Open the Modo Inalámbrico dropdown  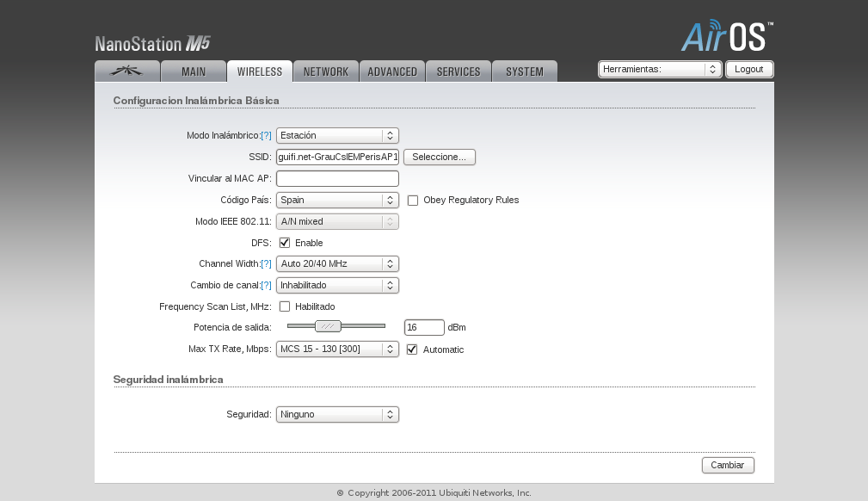click(337, 136)
